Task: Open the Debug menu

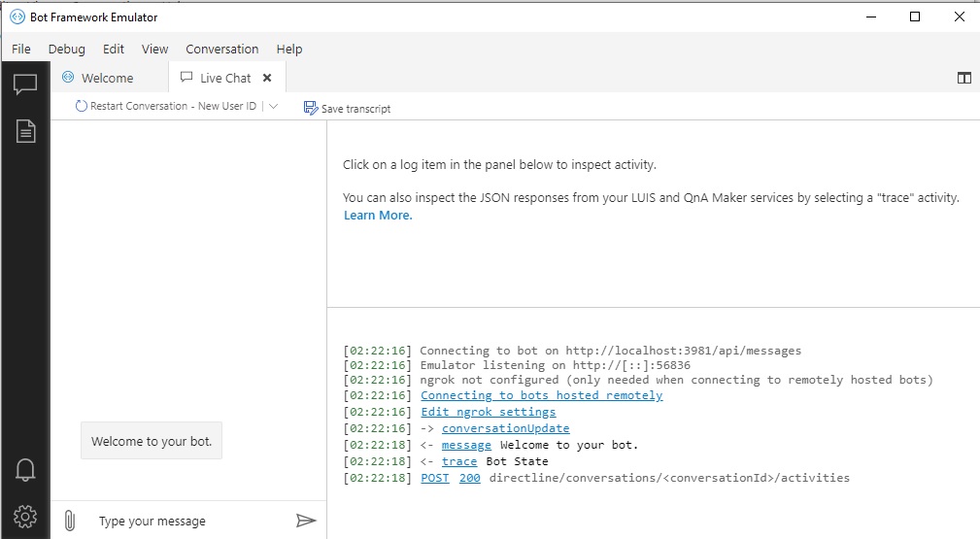Action: click(66, 49)
